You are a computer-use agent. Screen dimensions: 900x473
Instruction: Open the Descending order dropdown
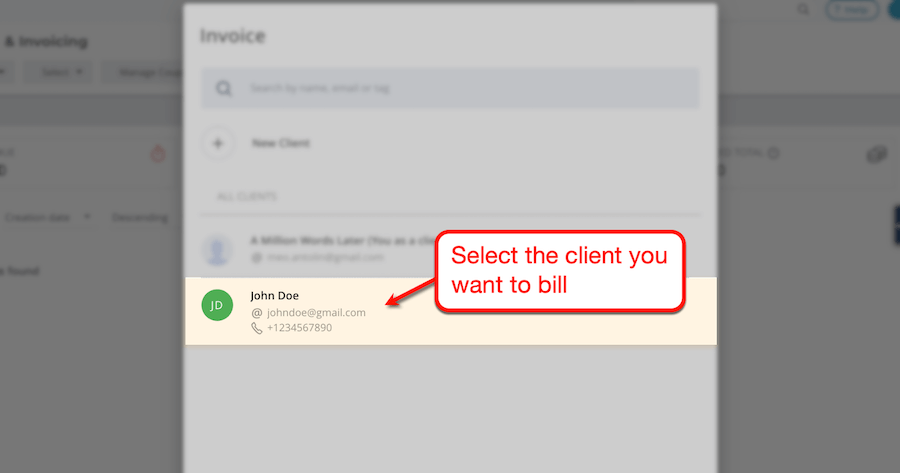coord(140,218)
